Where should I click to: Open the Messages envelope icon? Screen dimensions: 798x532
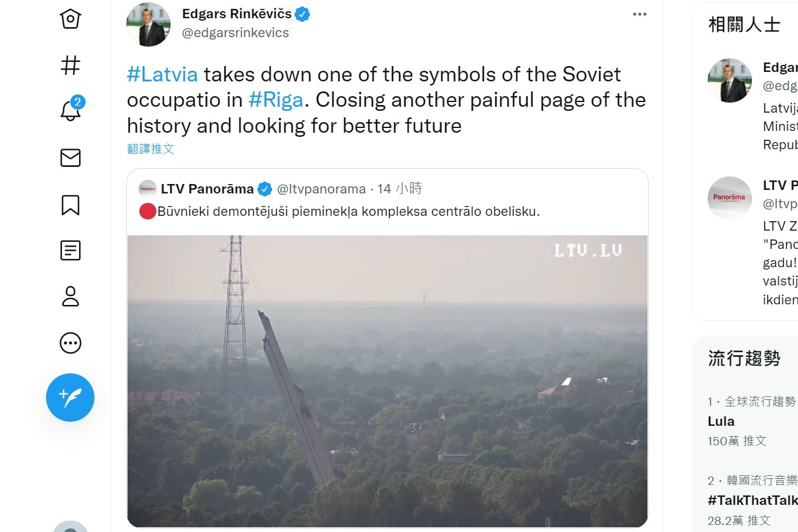[x=70, y=157]
